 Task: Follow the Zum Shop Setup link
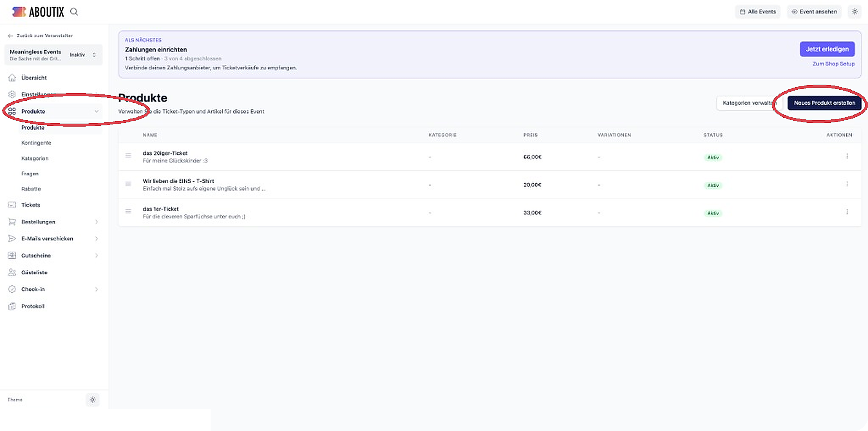pos(833,64)
